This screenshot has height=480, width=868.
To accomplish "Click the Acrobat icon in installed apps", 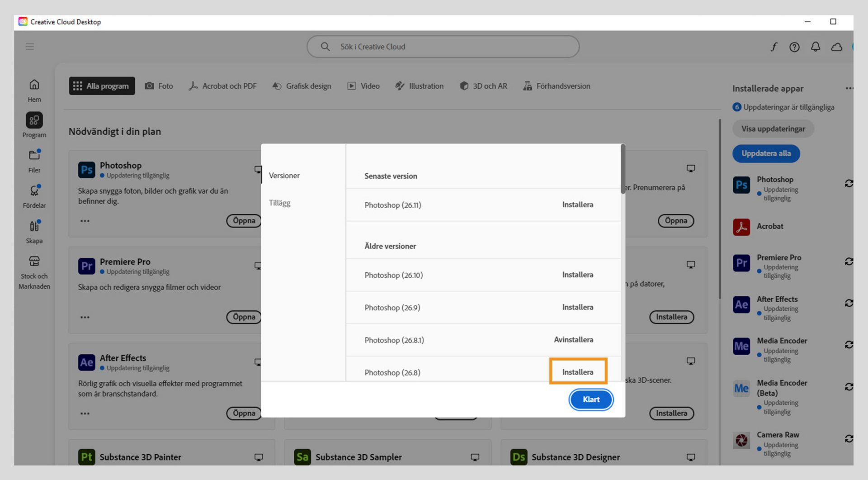I will (741, 227).
